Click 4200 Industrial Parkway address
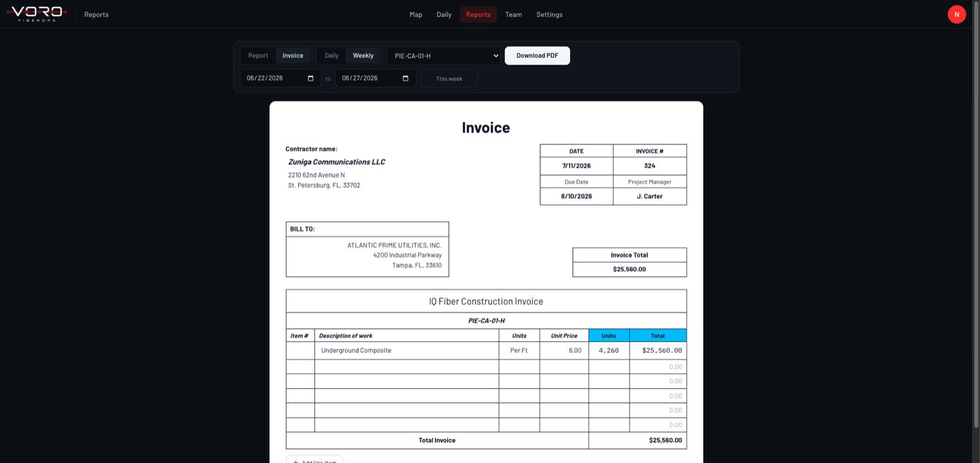 (x=407, y=255)
